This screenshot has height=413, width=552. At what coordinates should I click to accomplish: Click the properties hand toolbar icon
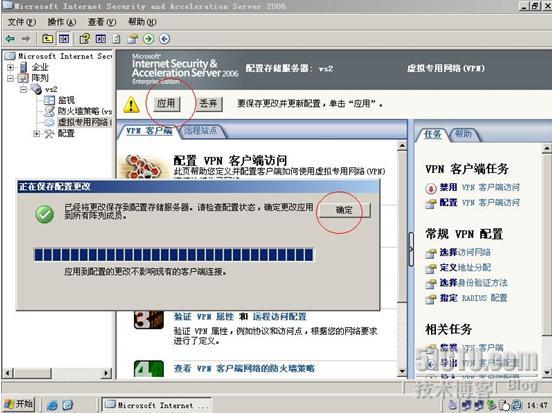132,38
